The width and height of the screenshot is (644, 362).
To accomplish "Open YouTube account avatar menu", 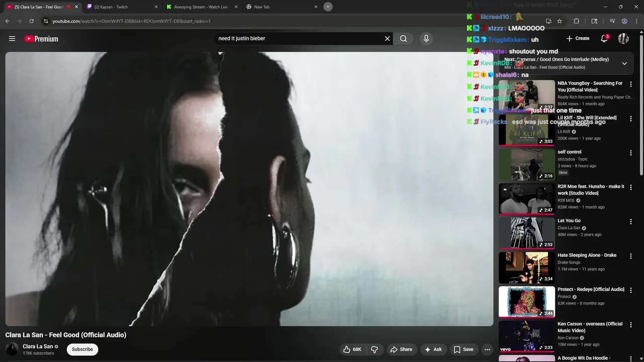I will 623,39.
